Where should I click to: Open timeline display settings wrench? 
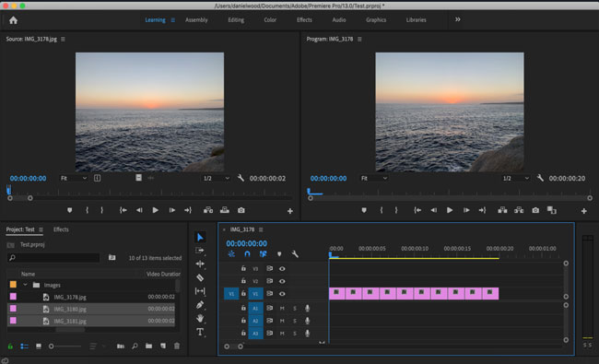[295, 254]
